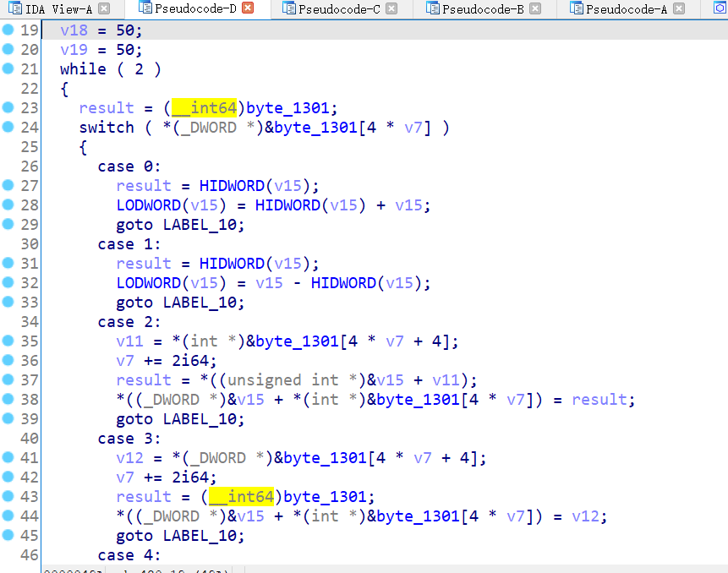Close the Pseudocode-D tab
This screenshot has height=573, width=728.
pyautogui.click(x=246, y=8)
